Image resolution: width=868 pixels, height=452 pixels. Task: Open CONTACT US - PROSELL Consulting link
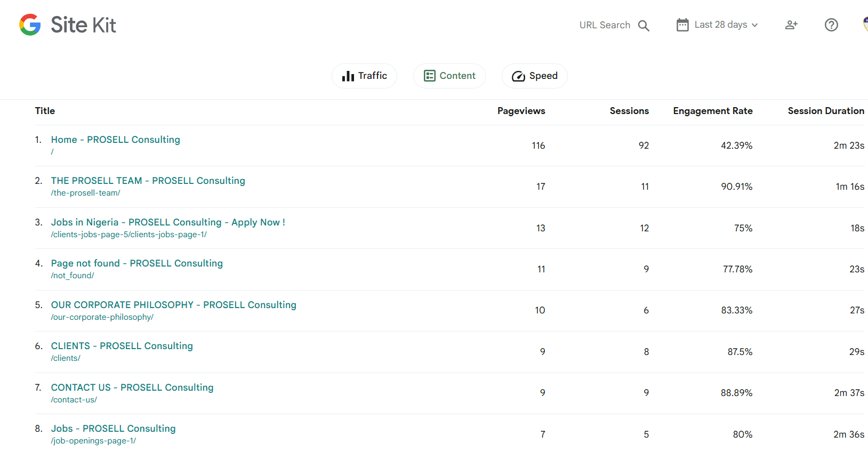point(132,388)
